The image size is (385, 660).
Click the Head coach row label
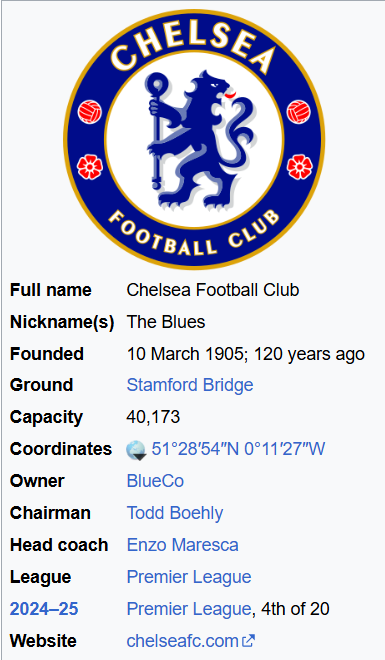59,545
